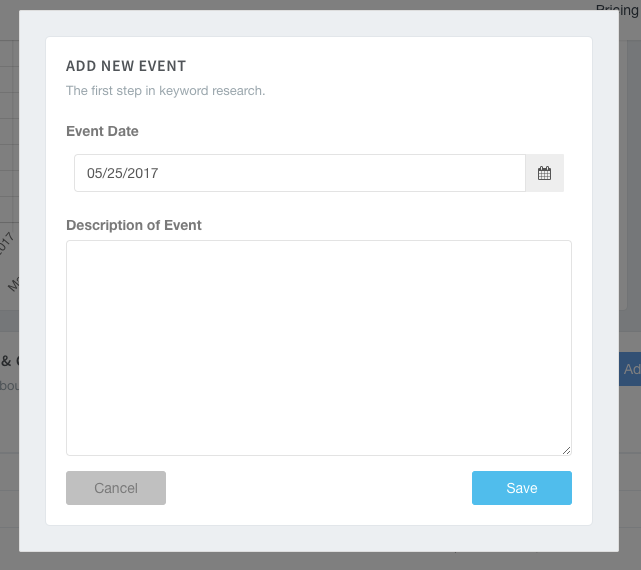Click the dialog's light gray outer frame

pyautogui.click(x=32, y=300)
